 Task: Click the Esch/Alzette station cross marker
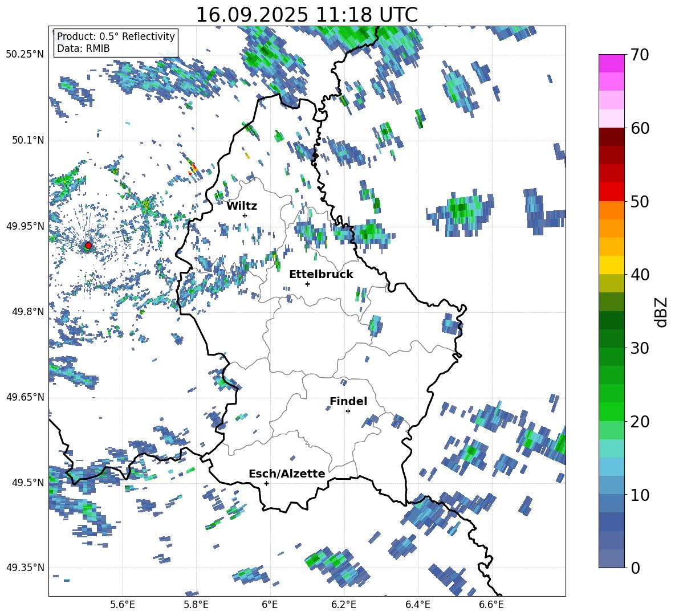click(x=266, y=483)
